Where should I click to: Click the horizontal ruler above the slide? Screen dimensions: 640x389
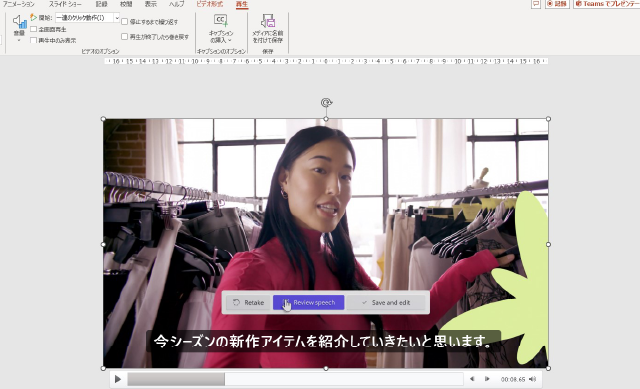[x=326, y=61]
